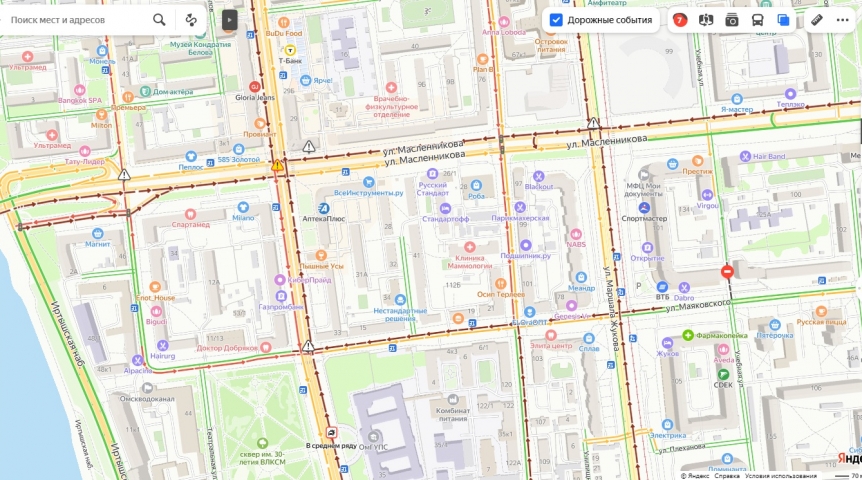Open the КиберПрайд marker
The width and height of the screenshot is (862, 480).
[280, 280]
